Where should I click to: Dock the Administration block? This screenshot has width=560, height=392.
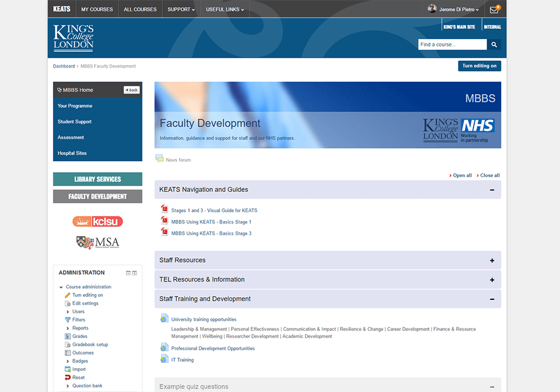134,273
